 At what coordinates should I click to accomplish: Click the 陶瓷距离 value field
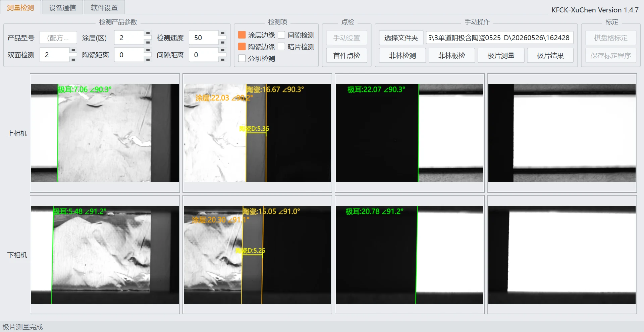coord(129,55)
